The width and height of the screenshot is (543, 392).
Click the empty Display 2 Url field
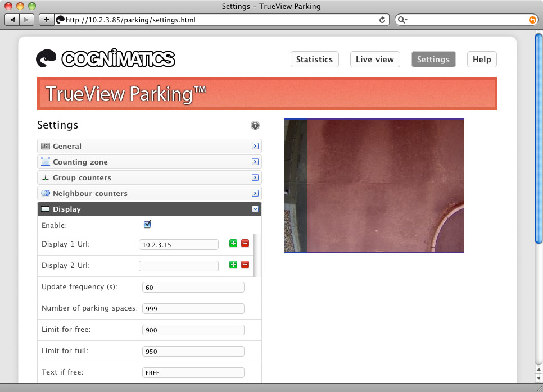click(179, 266)
